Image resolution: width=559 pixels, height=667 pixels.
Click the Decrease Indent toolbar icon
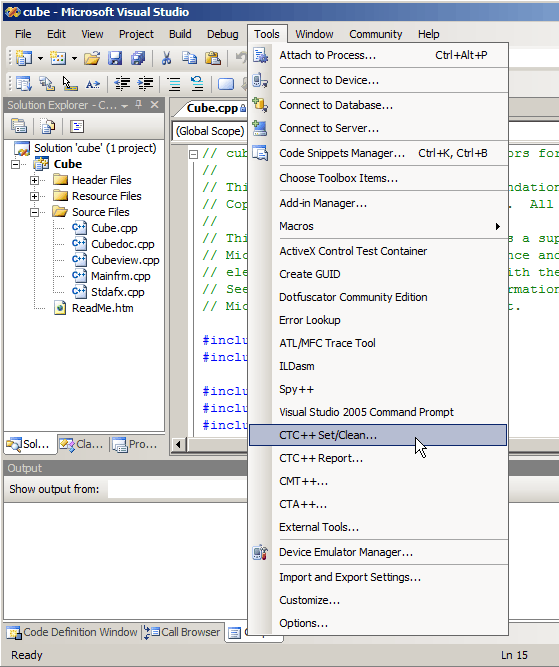122,84
